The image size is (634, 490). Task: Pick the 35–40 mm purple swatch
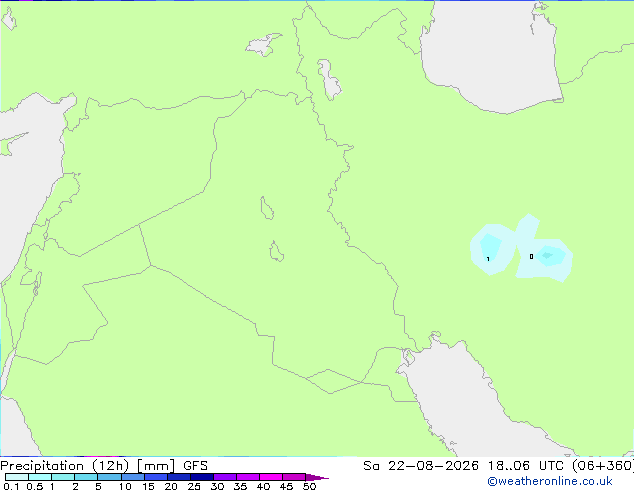click(248, 477)
